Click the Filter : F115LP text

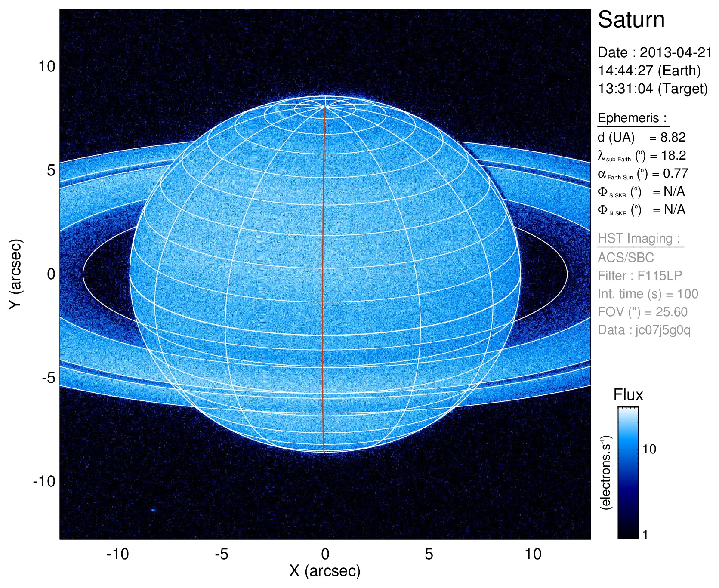639,276
